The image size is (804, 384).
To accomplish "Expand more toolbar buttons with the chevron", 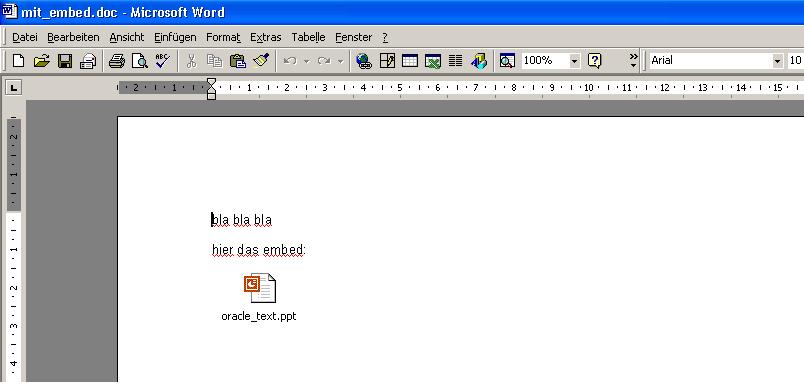I will tap(634, 60).
